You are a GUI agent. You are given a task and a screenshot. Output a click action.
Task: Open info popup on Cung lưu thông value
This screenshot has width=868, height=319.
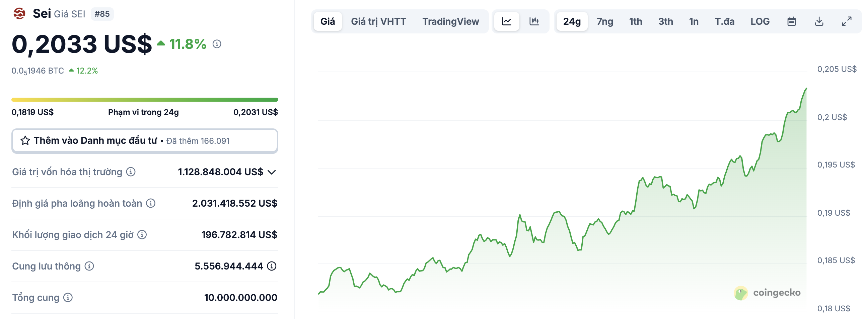click(x=272, y=266)
